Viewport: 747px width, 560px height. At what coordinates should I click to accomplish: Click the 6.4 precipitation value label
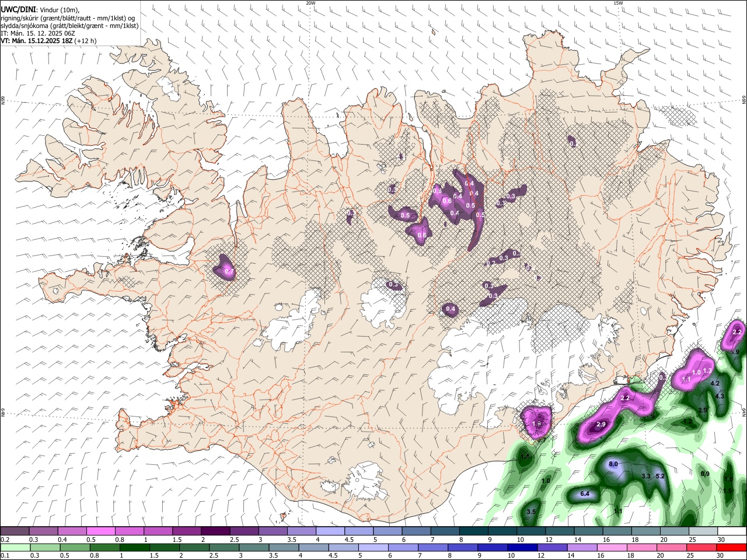585,494
